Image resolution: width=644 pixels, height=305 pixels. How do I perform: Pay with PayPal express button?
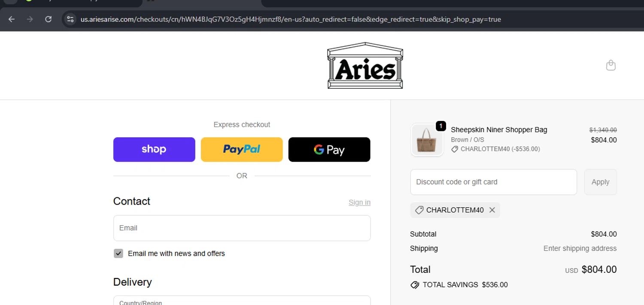(x=242, y=149)
